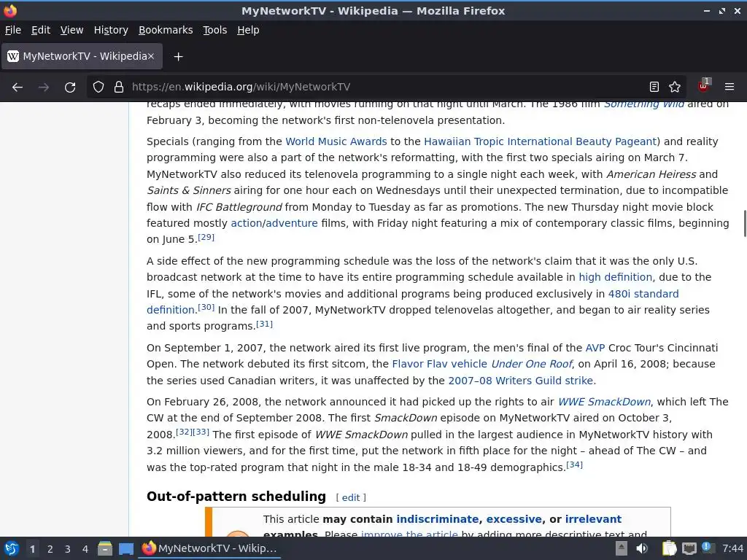Image resolution: width=747 pixels, height=560 pixels.
Task: Open the excessive link in notice box
Action: [x=514, y=519]
